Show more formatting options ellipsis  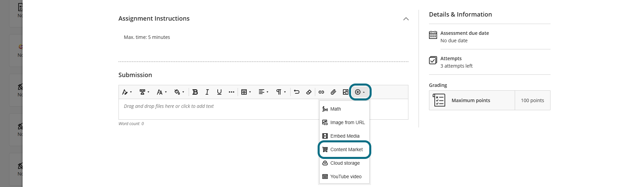point(232,92)
